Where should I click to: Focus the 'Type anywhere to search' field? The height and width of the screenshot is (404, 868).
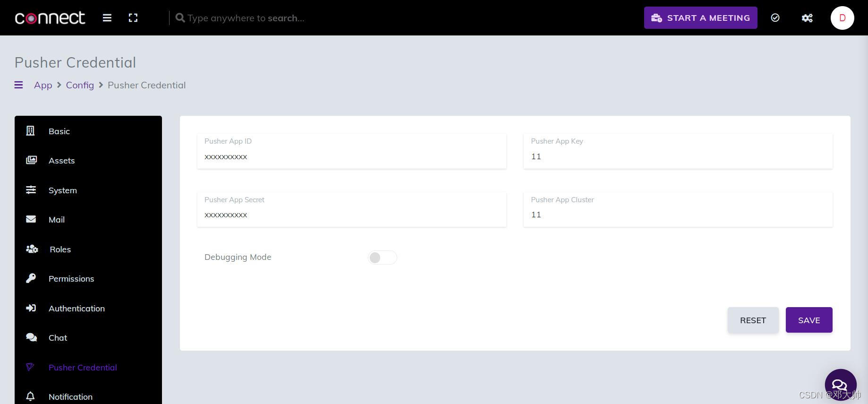246,18
